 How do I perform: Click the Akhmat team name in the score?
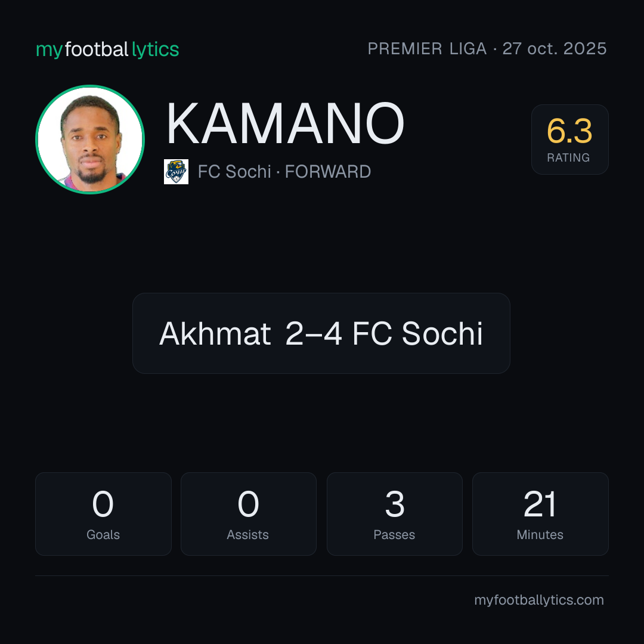[215, 333]
